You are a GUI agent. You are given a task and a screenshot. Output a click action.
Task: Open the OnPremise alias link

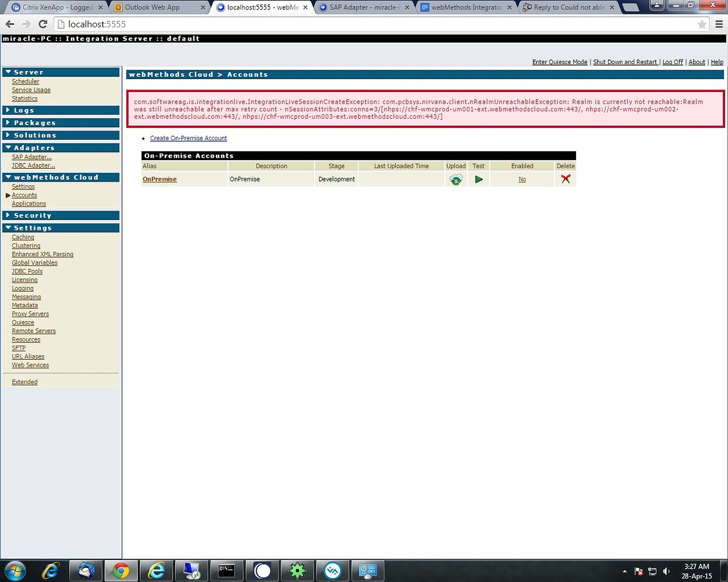[160, 179]
